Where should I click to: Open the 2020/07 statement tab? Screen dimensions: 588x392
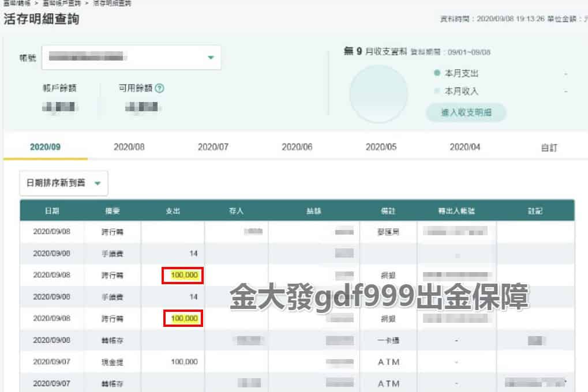213,147
